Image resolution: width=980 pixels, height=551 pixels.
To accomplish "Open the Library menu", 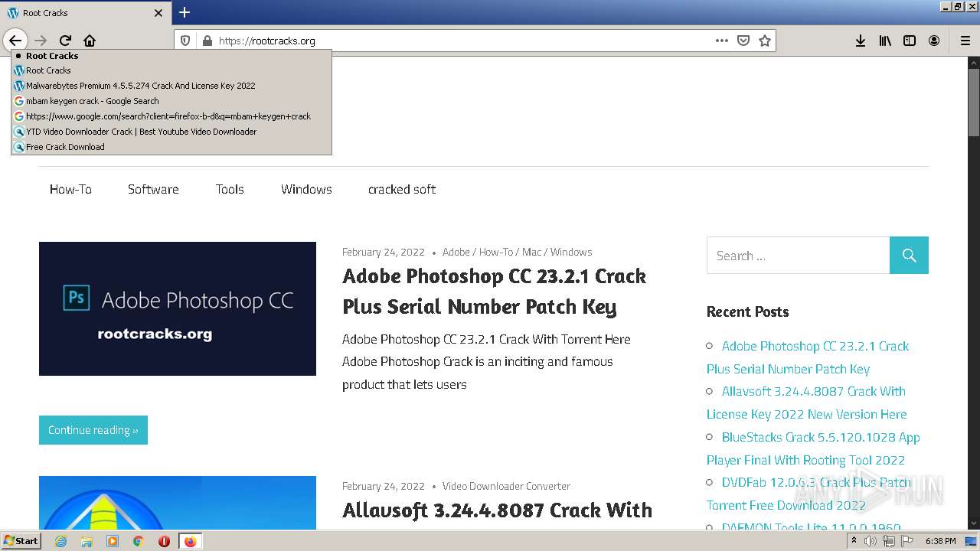I will click(x=885, y=41).
